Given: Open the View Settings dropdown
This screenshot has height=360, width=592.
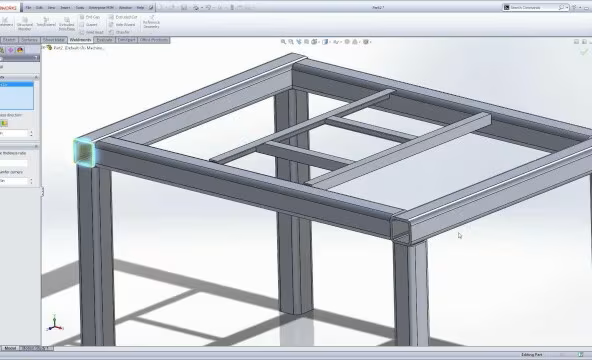Looking at the screenshot, I should pos(366,42).
